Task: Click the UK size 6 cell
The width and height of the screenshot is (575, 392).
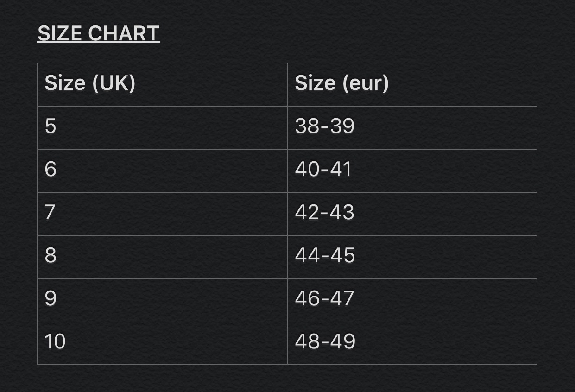Action: [162, 171]
